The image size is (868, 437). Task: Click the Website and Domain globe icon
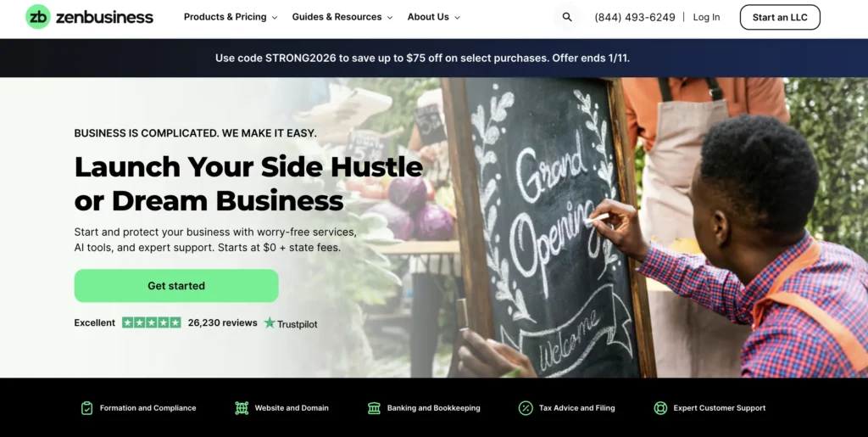tap(242, 408)
